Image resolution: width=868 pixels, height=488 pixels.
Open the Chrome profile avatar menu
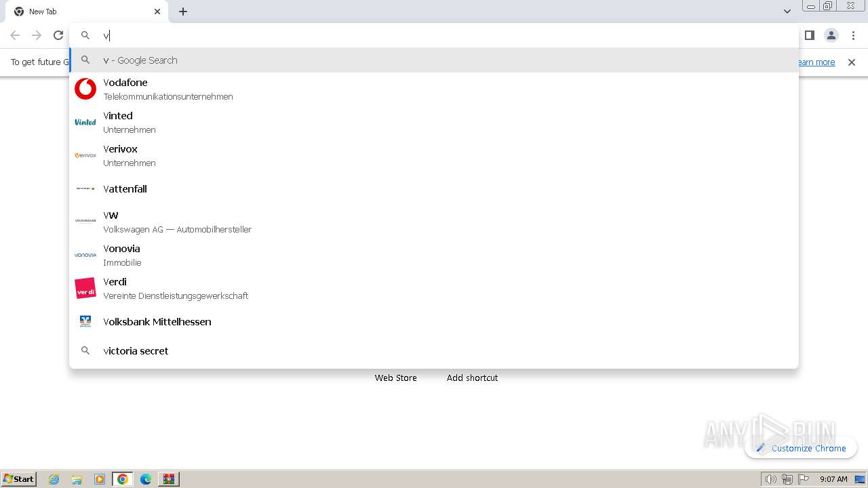click(831, 35)
